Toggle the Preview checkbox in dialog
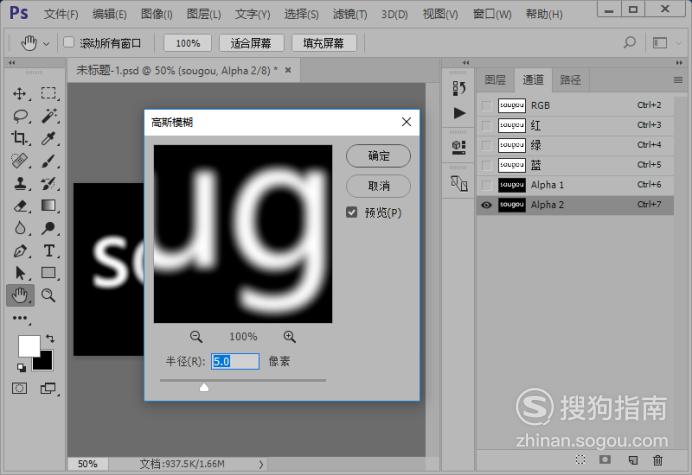692x475 pixels. pos(352,212)
